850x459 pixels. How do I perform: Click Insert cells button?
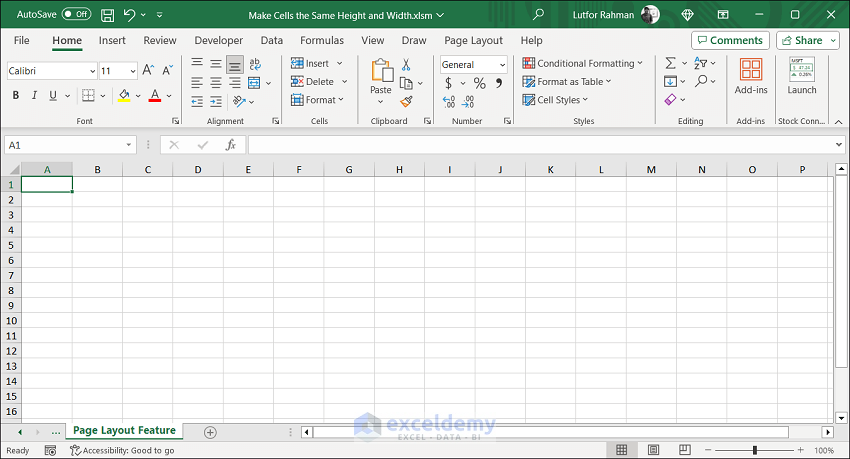(311, 63)
